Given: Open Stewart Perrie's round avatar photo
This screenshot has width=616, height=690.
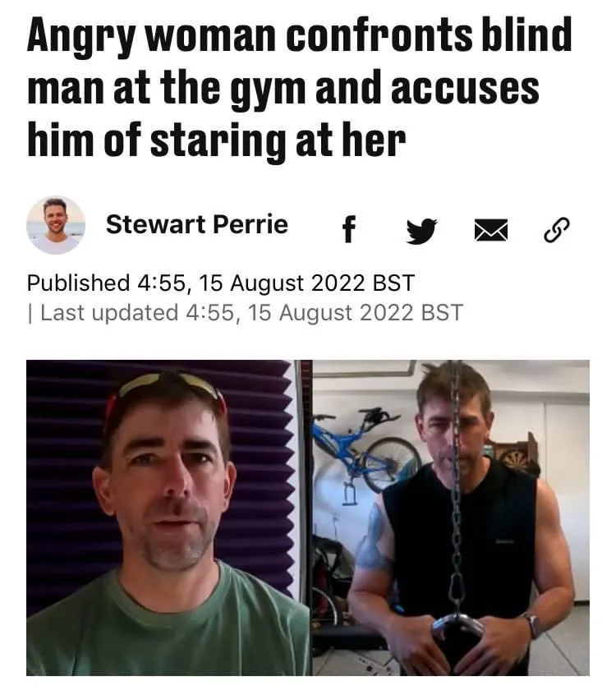Looking at the screenshot, I should 56,225.
